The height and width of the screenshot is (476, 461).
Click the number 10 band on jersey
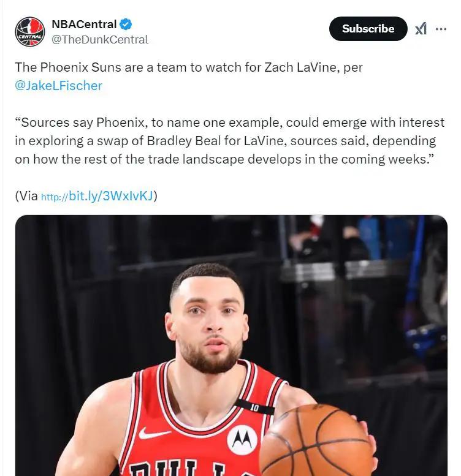(254, 408)
